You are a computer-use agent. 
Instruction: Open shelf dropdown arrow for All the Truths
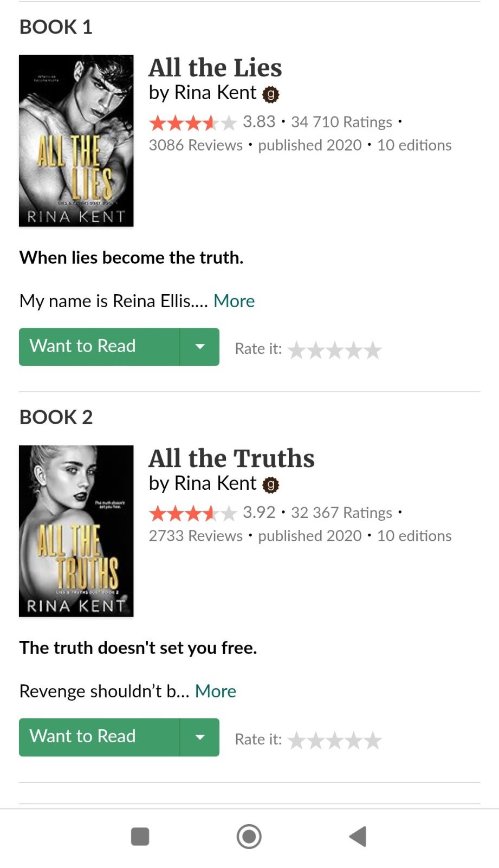pos(200,737)
